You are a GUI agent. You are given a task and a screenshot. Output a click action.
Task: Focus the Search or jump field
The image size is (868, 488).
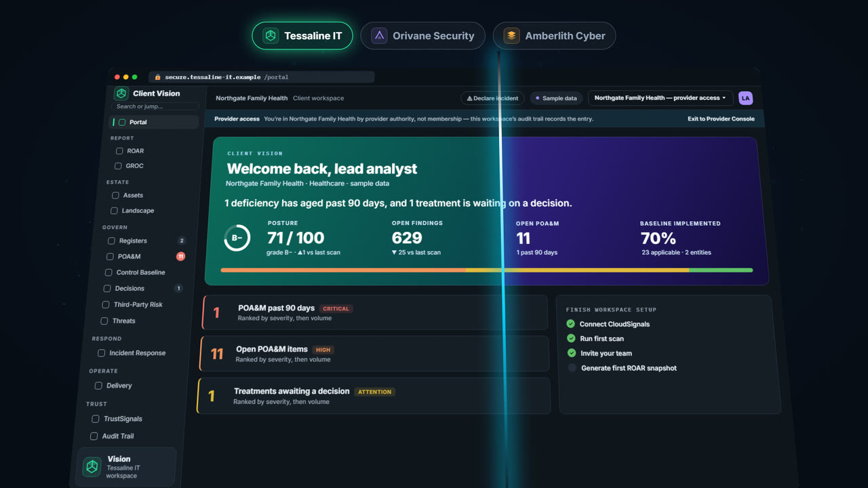point(156,106)
